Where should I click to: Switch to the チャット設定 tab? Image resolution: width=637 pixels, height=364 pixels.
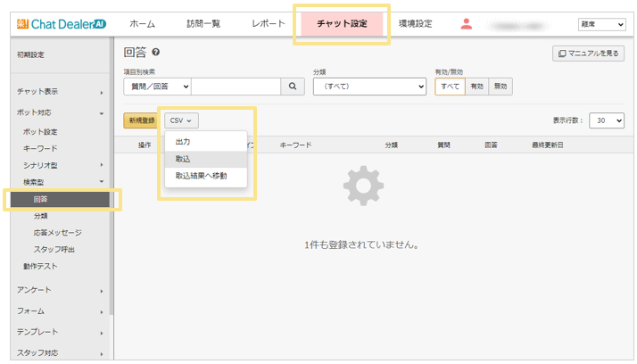point(342,24)
